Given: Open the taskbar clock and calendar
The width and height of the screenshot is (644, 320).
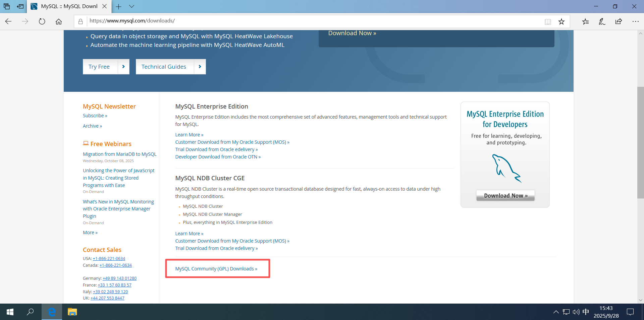Looking at the screenshot, I should pyautogui.click(x=606, y=312).
